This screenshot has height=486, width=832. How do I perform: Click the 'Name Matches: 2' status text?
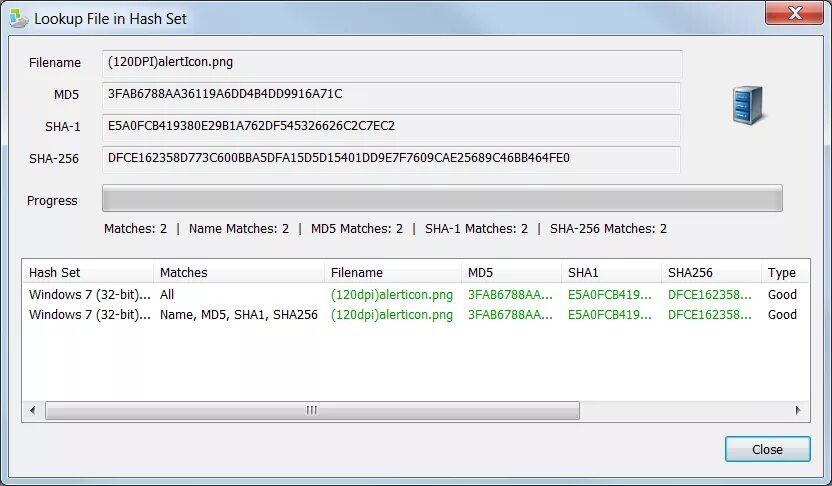pos(239,229)
